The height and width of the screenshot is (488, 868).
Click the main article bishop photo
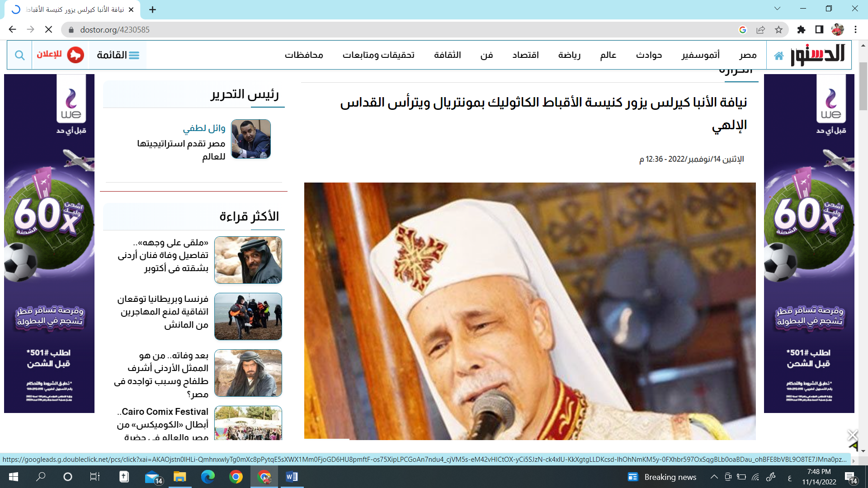click(530, 311)
